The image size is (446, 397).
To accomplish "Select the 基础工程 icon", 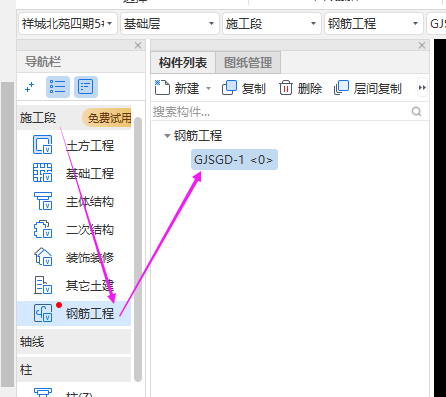I will [43, 173].
